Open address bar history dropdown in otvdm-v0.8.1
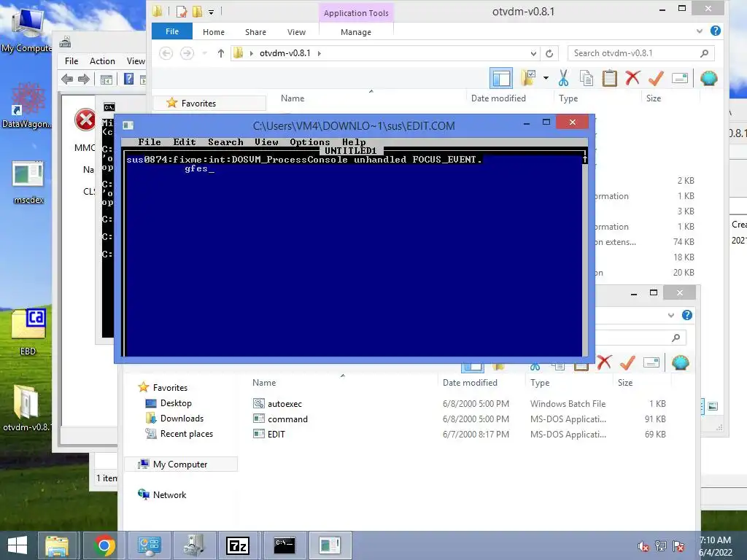Image resolution: width=747 pixels, height=560 pixels. pos(533,53)
